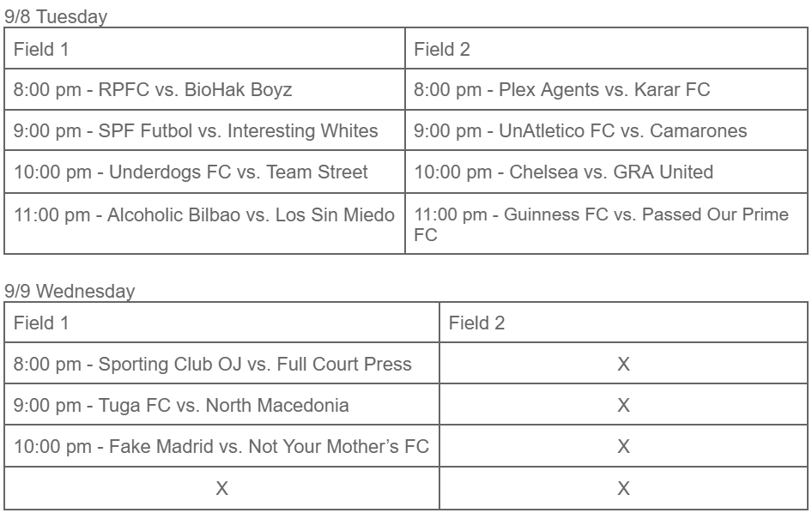Select the Wednesday Field 1 header cell
Image resolution: width=812 pixels, height=513 pixels.
(221, 323)
